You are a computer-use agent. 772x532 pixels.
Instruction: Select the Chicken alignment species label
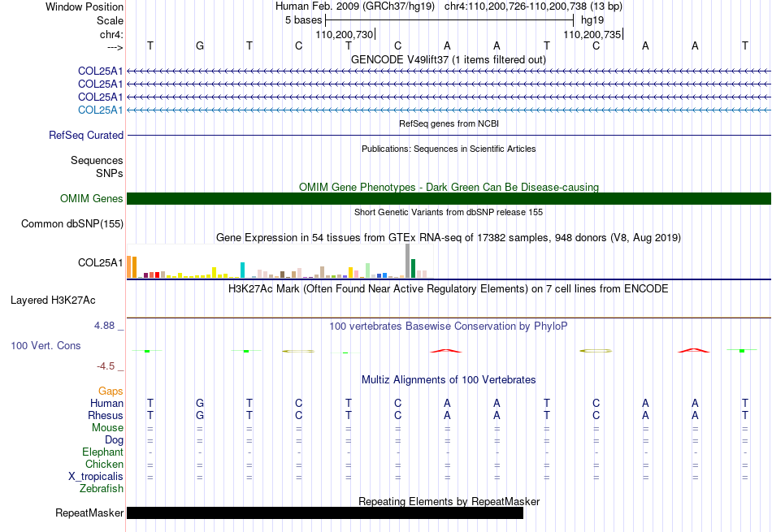(104, 464)
